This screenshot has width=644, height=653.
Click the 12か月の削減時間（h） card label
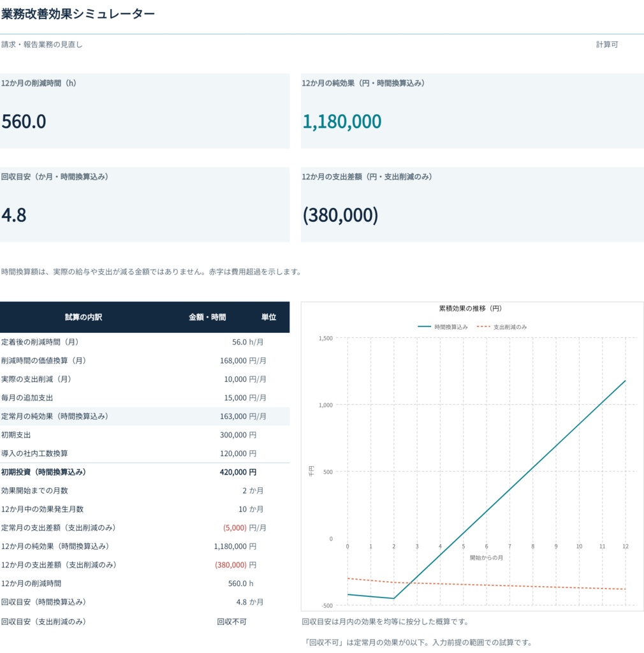39,84
